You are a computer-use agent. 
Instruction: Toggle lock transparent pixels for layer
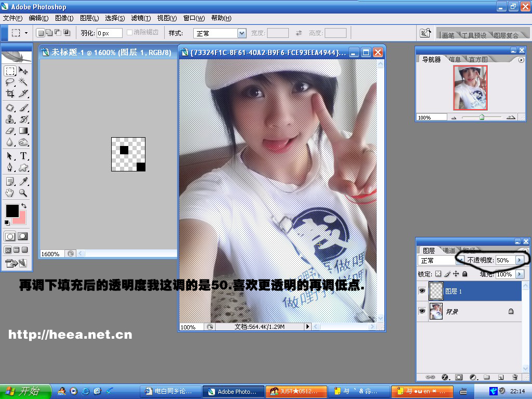pos(437,274)
